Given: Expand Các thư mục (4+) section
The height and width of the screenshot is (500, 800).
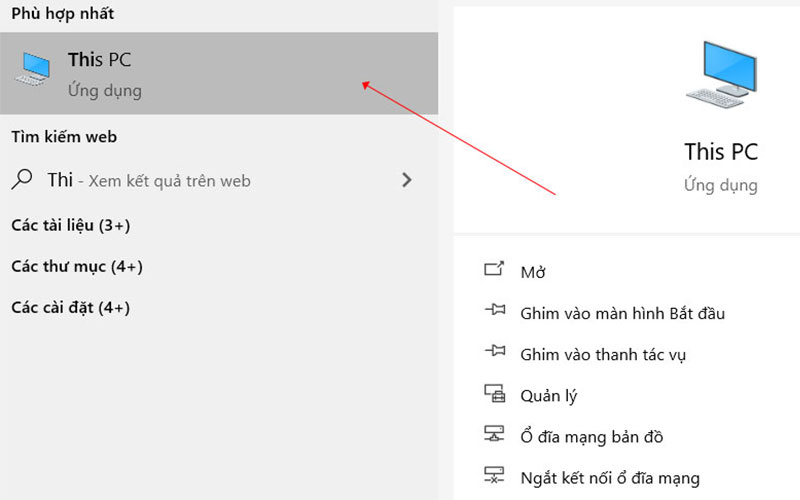Looking at the screenshot, I should [x=77, y=266].
